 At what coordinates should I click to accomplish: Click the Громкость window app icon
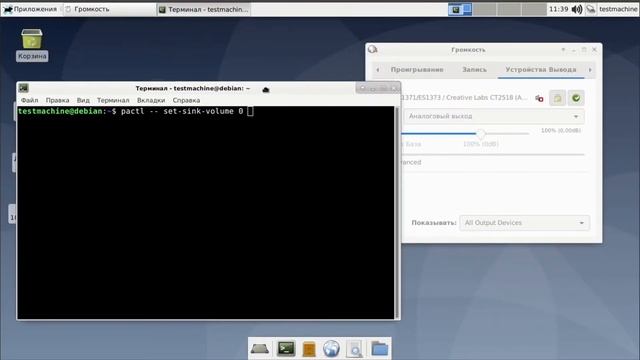(x=372, y=49)
